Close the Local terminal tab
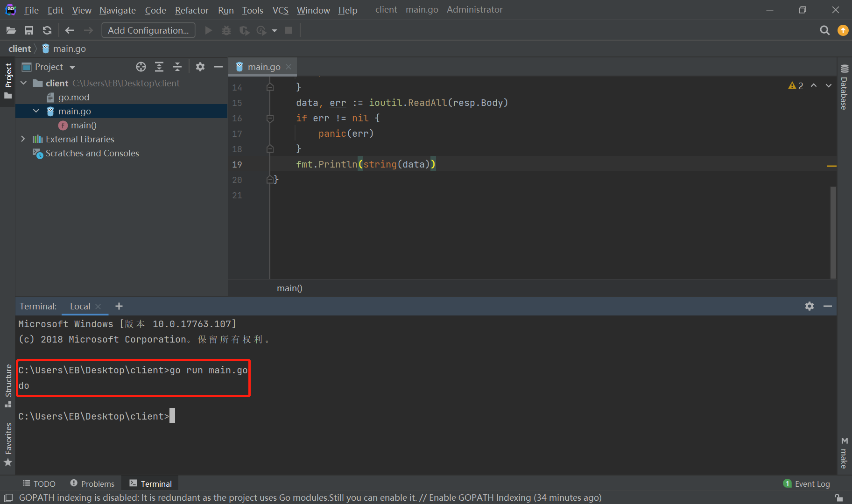This screenshot has height=504, width=852. [98, 307]
